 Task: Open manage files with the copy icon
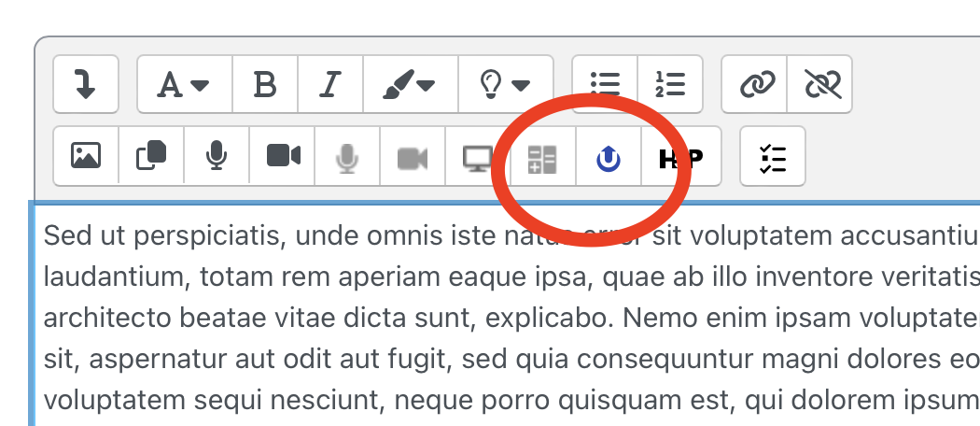click(151, 156)
